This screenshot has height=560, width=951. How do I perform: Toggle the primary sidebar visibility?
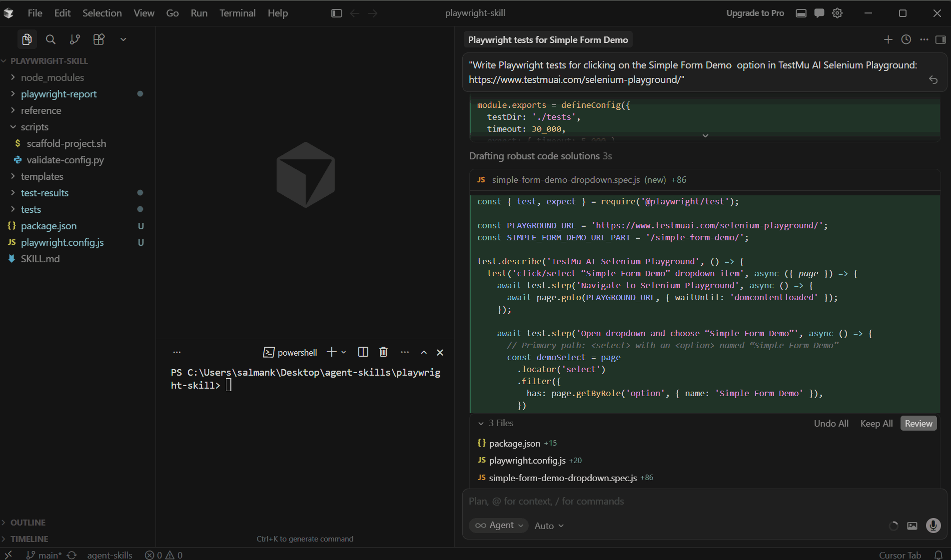(x=336, y=13)
